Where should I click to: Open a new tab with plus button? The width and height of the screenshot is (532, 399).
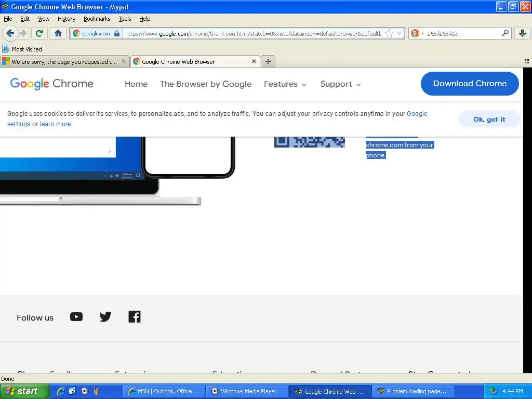[268, 61]
